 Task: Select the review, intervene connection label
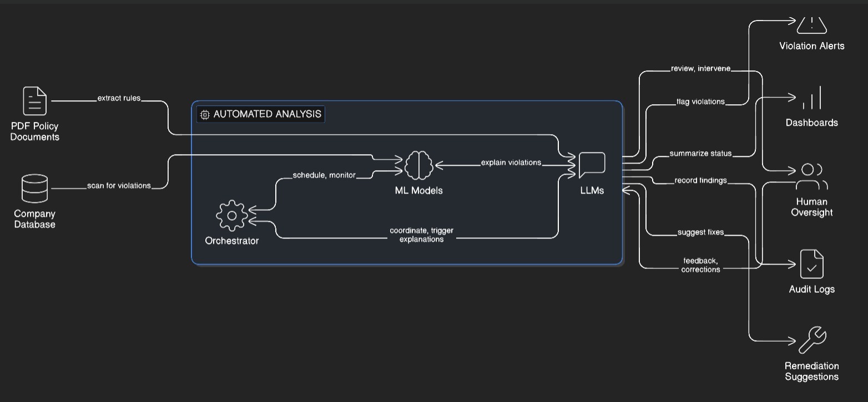(700, 68)
